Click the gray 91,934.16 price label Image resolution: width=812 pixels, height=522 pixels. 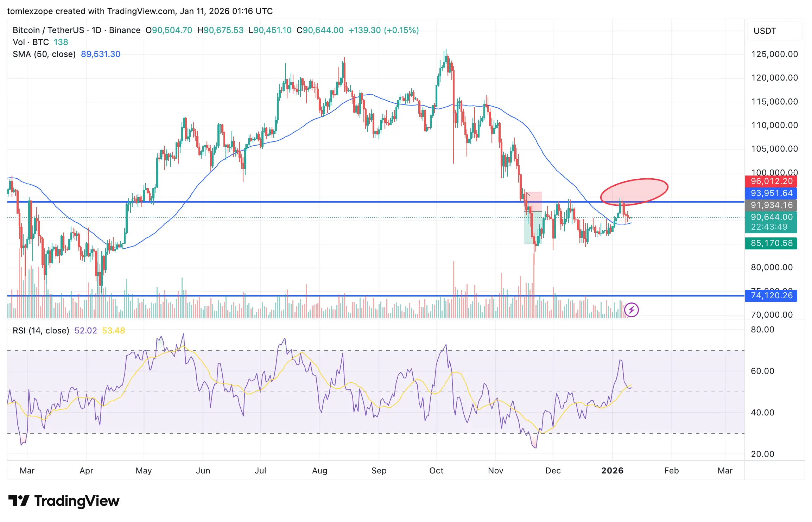[771, 205]
